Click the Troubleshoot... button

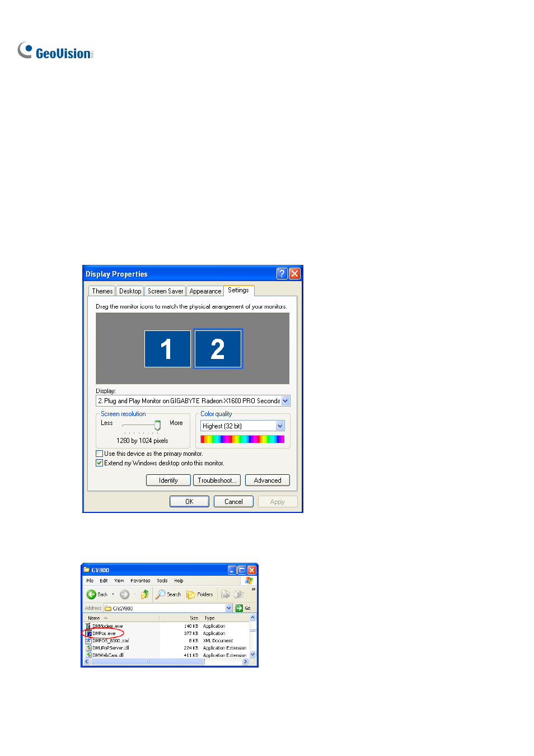point(217,480)
